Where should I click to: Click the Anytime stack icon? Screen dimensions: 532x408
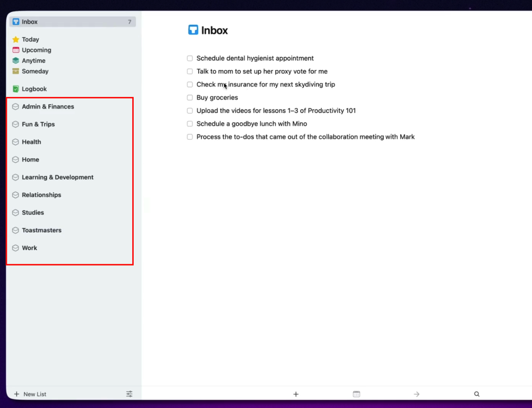point(15,60)
